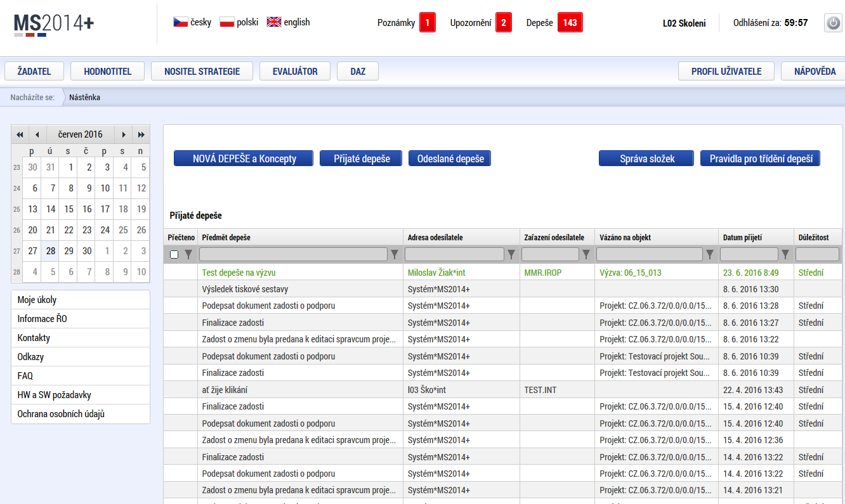
Task: Click TEST.INT cell
Action: [540, 390]
